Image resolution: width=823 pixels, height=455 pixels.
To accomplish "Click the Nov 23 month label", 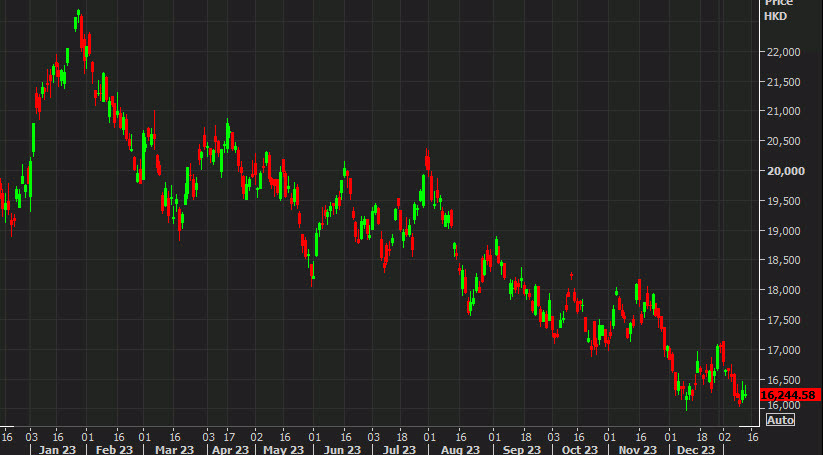I will tap(638, 450).
